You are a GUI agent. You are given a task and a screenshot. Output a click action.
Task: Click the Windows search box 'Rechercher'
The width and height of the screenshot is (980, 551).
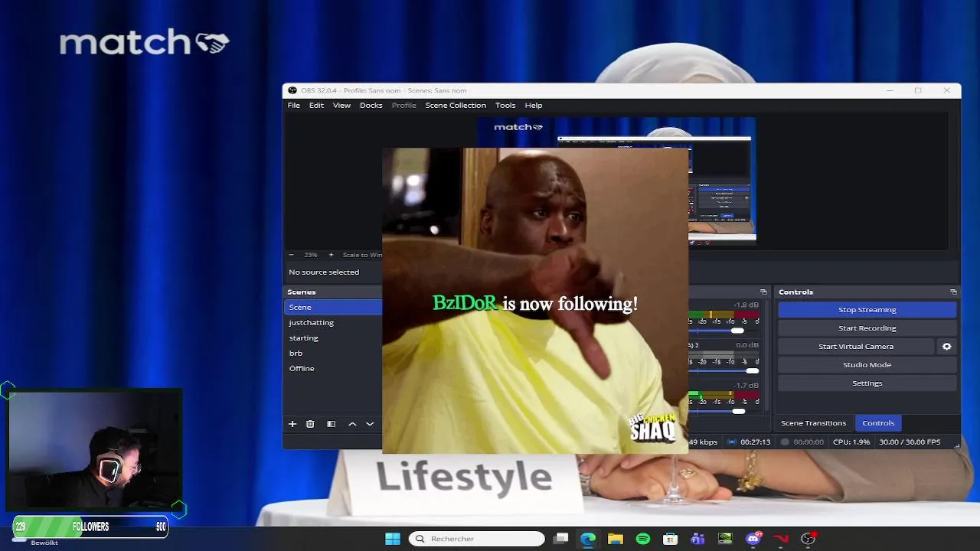476,539
